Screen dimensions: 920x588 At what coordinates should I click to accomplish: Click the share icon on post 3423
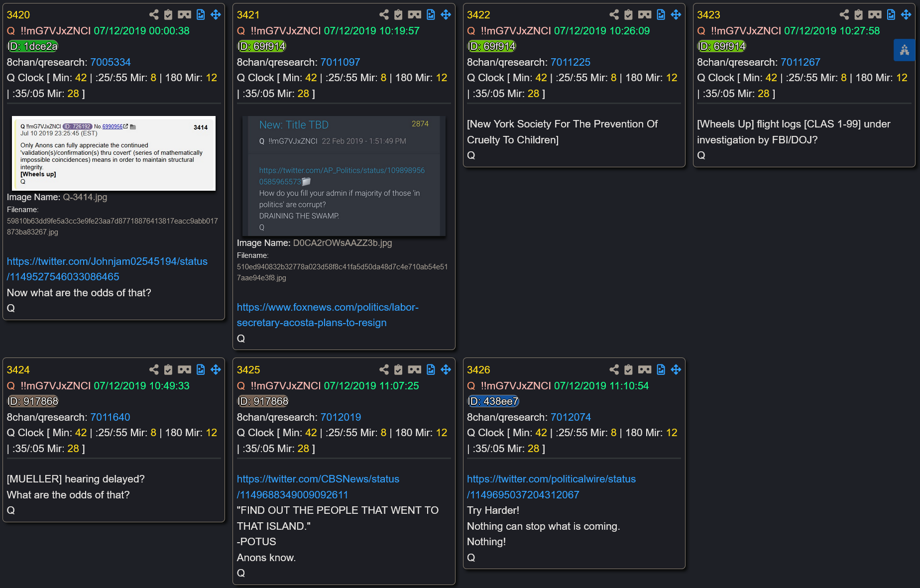pyautogui.click(x=844, y=15)
